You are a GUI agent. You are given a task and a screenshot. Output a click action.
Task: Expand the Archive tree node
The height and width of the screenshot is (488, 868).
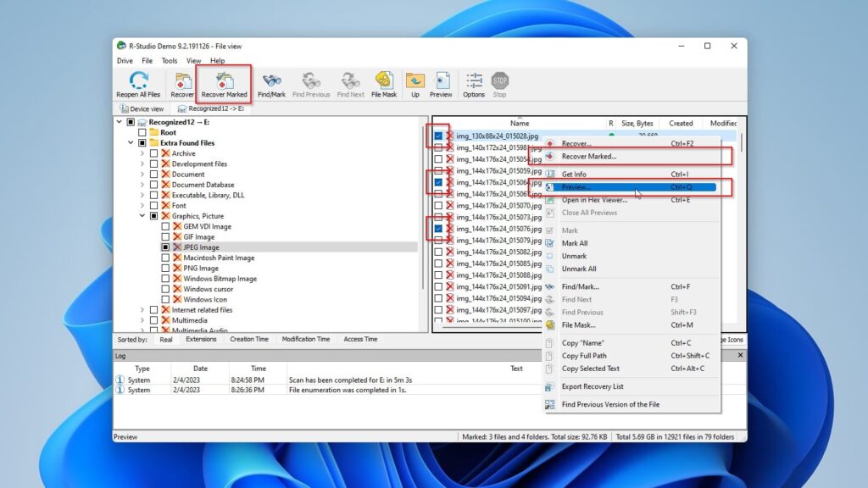pyautogui.click(x=142, y=153)
